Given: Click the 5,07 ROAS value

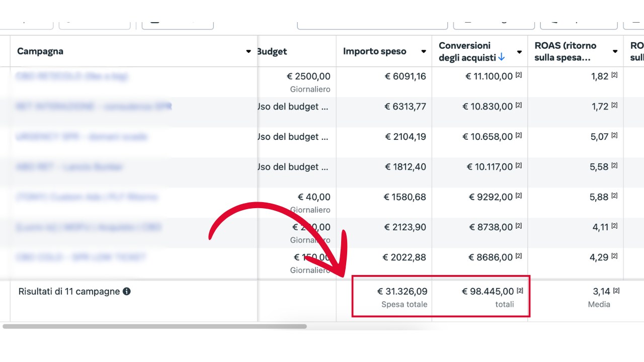Looking at the screenshot, I should coord(599,137).
